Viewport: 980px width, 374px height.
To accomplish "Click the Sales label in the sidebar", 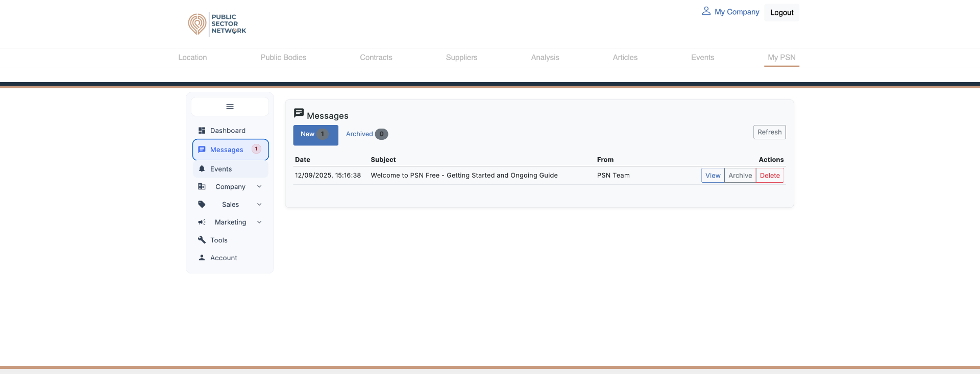I will (x=230, y=205).
